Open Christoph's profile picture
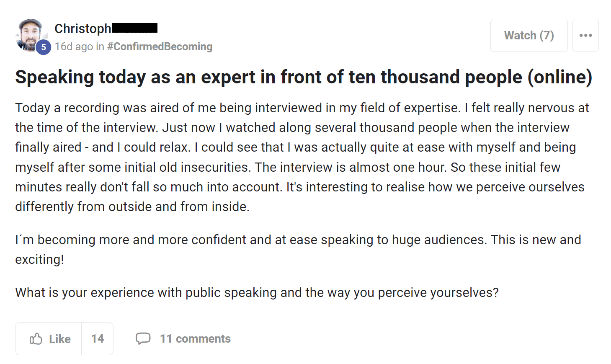611x364 pixels. coord(30,35)
